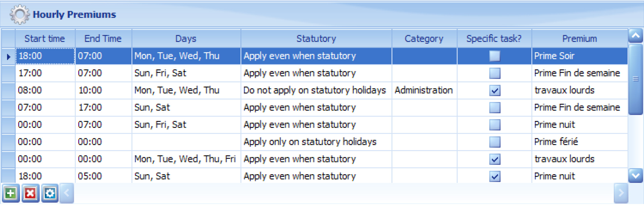Toggle Specific task checkbox for Prime Soir row
Image resolution: width=644 pixels, height=206 pixels.
(495, 56)
